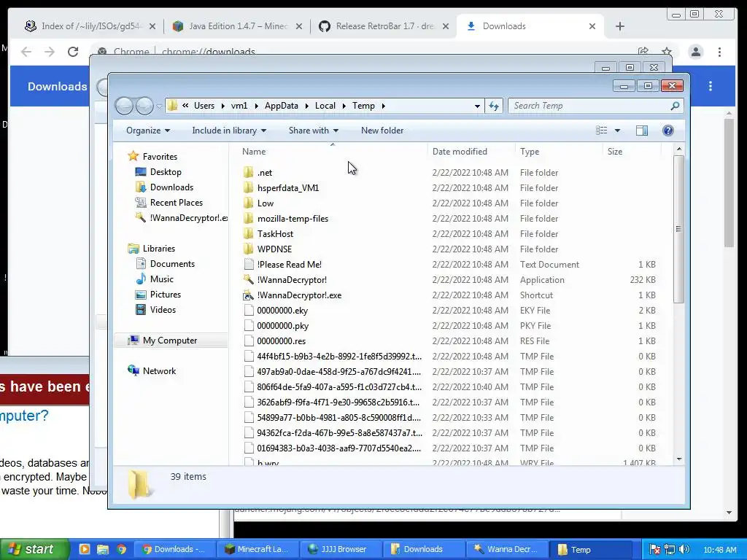Select the hsperfdata_VM1 folder icon
747x560 pixels.
[x=248, y=187]
